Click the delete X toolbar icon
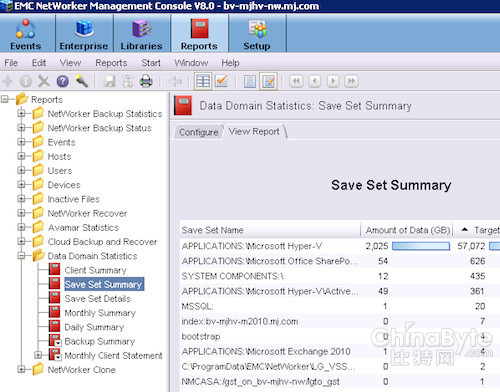Viewport: 500px width, 392px height. click(x=44, y=81)
